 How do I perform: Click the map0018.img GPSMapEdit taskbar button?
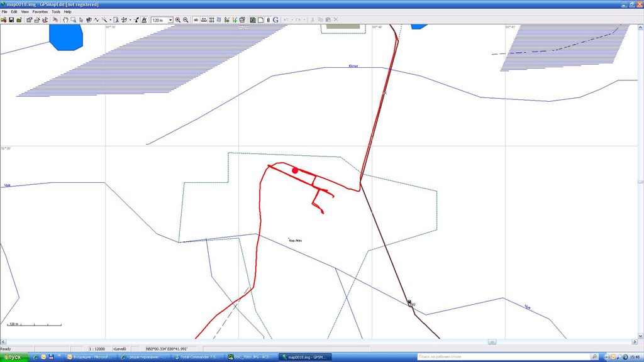click(306, 357)
